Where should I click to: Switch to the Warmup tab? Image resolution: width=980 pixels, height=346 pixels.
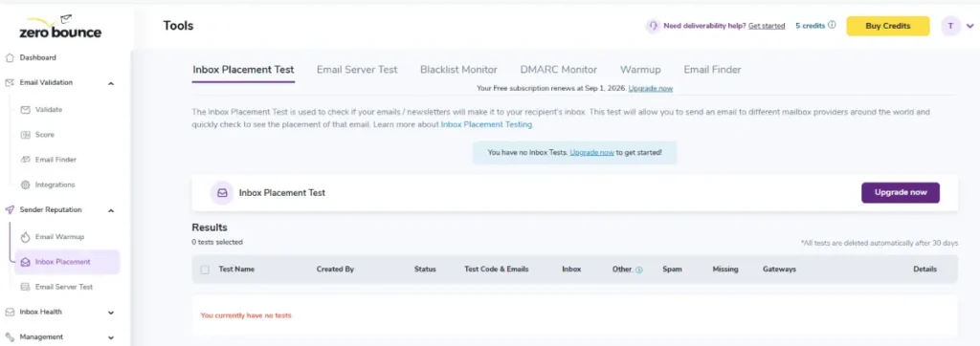pos(640,70)
